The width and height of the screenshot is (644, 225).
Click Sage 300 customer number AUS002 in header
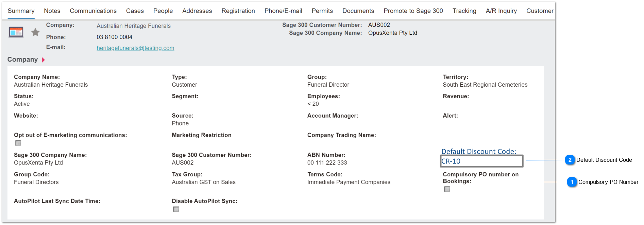tap(379, 25)
